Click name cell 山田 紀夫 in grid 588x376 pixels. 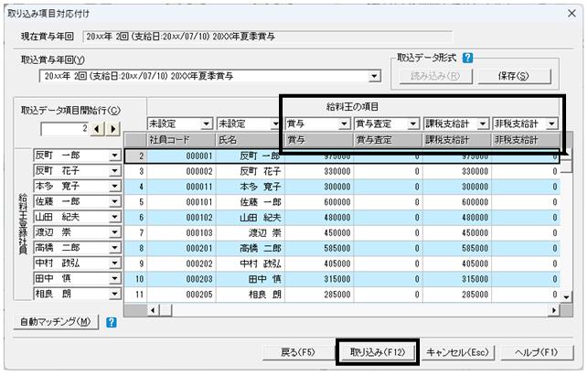251,217
